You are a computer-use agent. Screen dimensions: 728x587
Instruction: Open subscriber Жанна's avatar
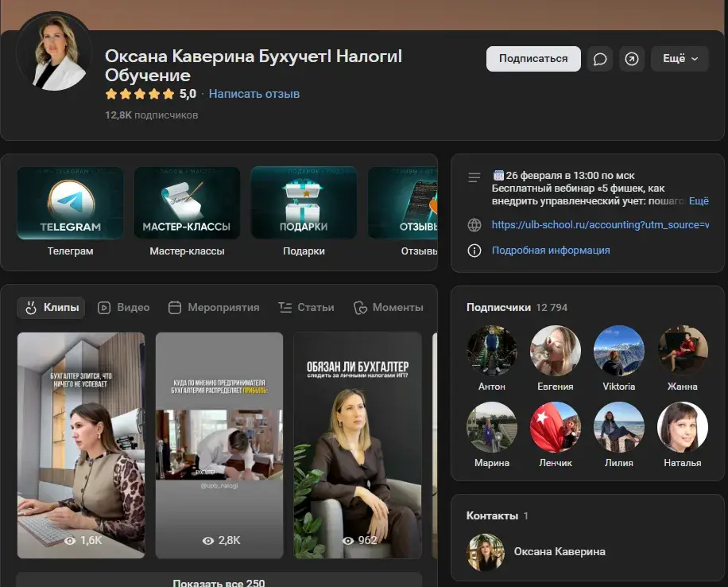pyautogui.click(x=683, y=351)
